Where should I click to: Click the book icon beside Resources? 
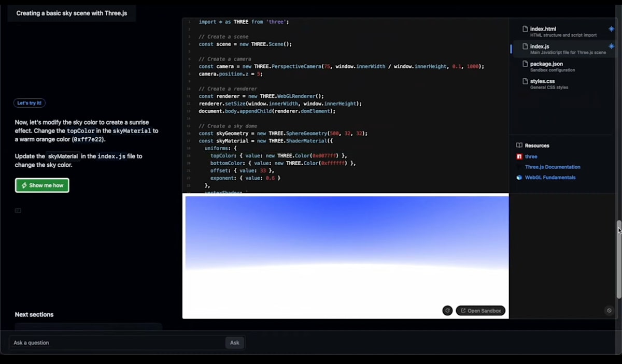(x=519, y=145)
